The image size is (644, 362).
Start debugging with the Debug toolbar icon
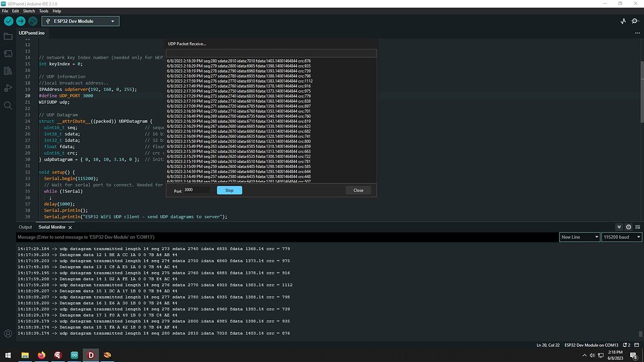(x=33, y=21)
